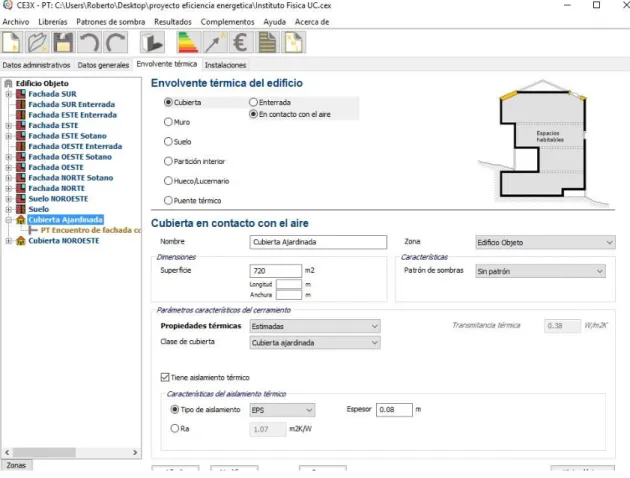The height and width of the screenshot is (478, 630).
Task: Open the EPS insulation type dropdown
Action: click(x=282, y=410)
